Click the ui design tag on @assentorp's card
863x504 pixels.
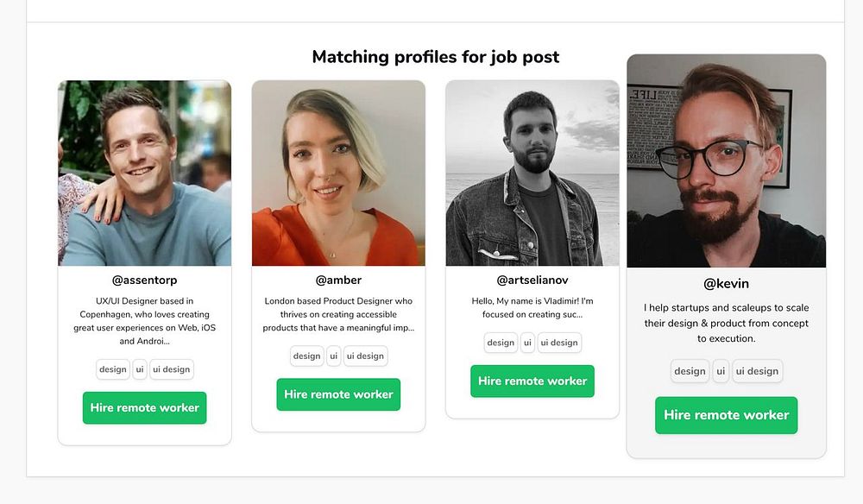(171, 369)
